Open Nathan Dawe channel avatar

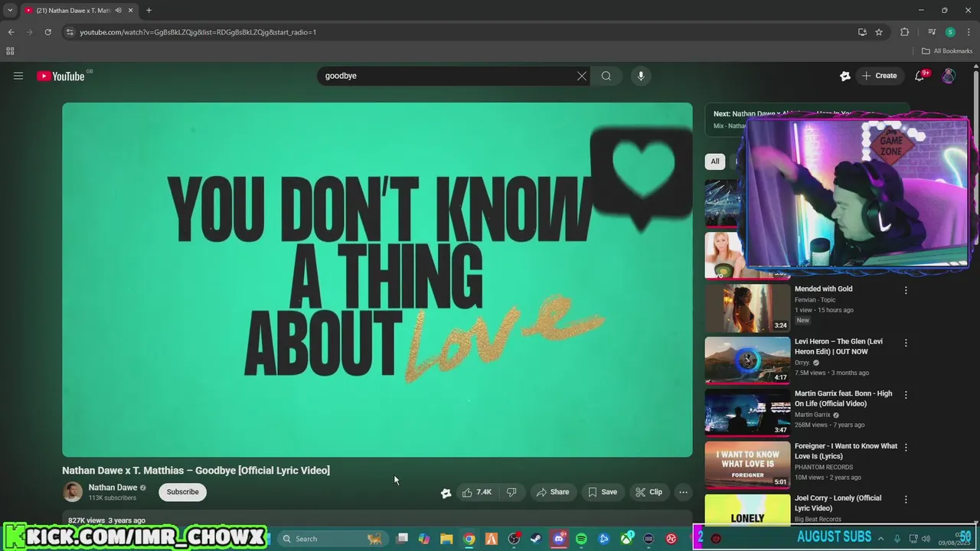73,492
